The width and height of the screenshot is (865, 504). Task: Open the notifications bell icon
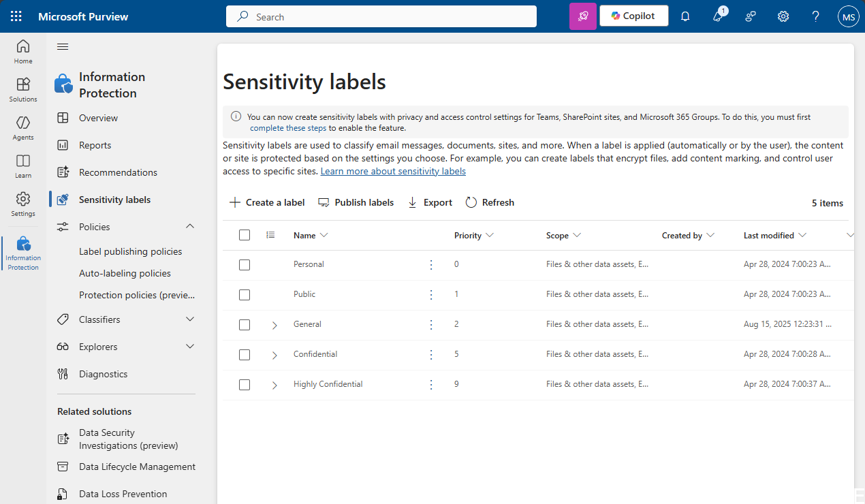pyautogui.click(x=685, y=16)
